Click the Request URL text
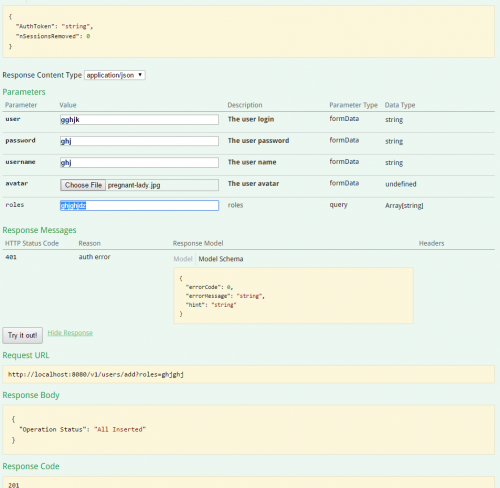 (96, 374)
